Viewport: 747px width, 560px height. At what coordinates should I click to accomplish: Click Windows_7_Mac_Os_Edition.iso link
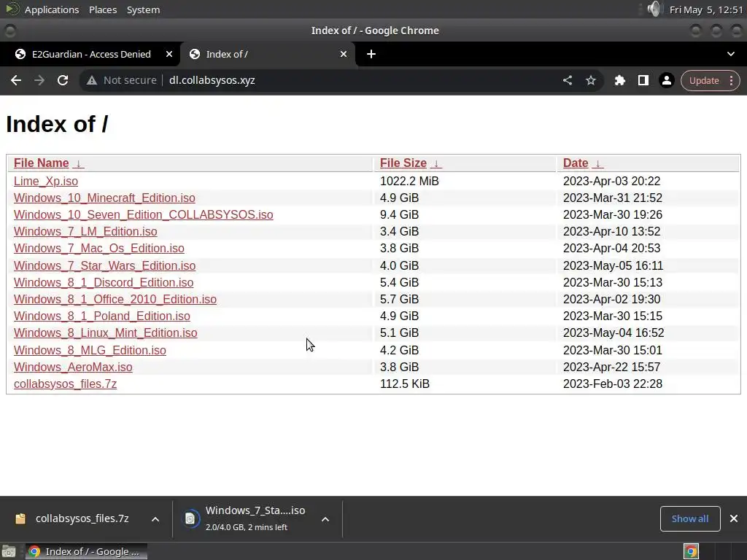point(99,248)
